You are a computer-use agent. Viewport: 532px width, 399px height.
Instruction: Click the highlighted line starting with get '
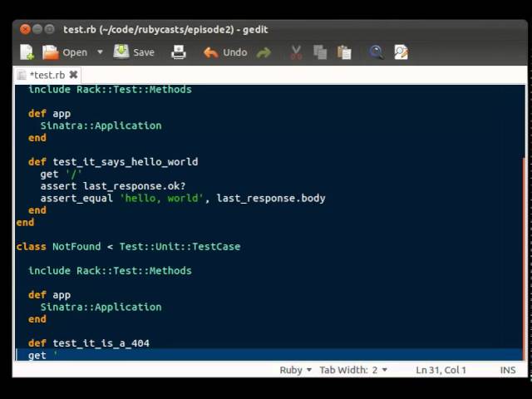point(269,355)
